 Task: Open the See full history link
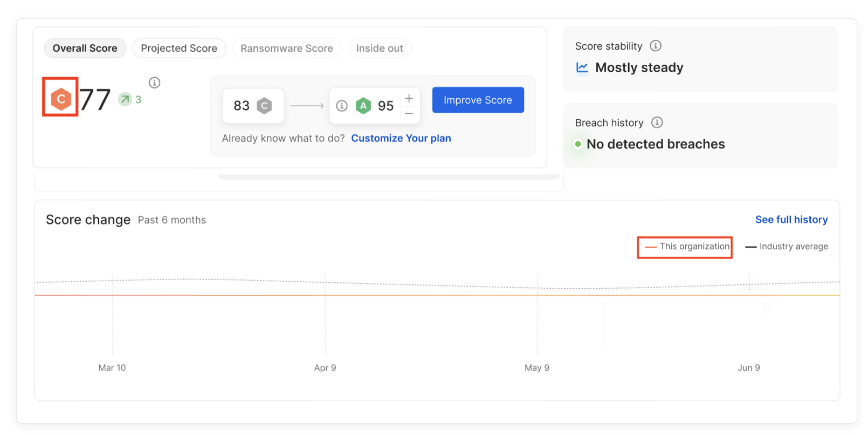[791, 220]
